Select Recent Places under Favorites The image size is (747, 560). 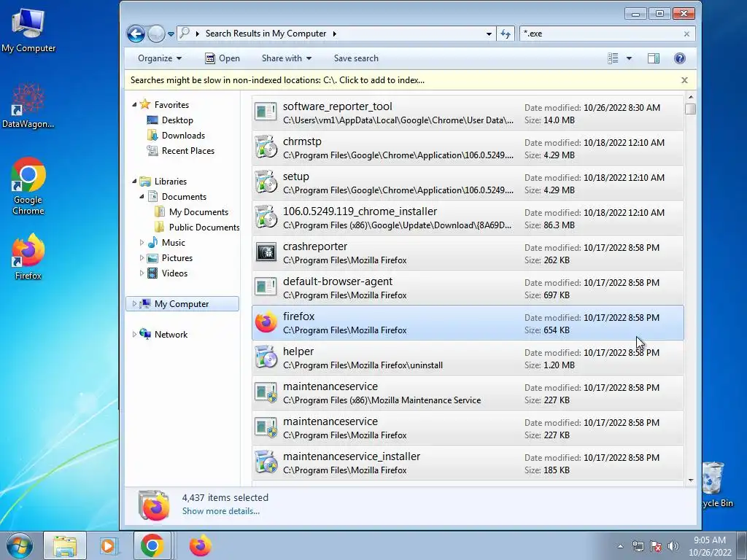point(187,150)
